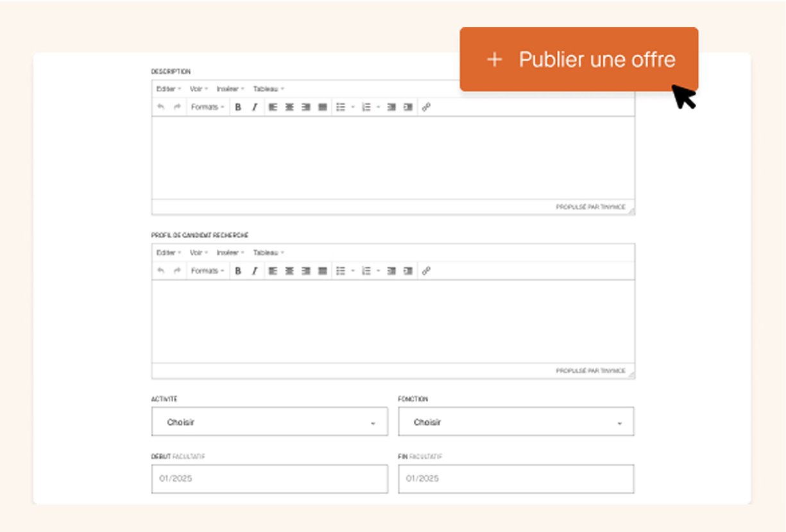Viewport: 786px width, 532px height.
Task: Click undo in the Description editor
Action: [161, 107]
